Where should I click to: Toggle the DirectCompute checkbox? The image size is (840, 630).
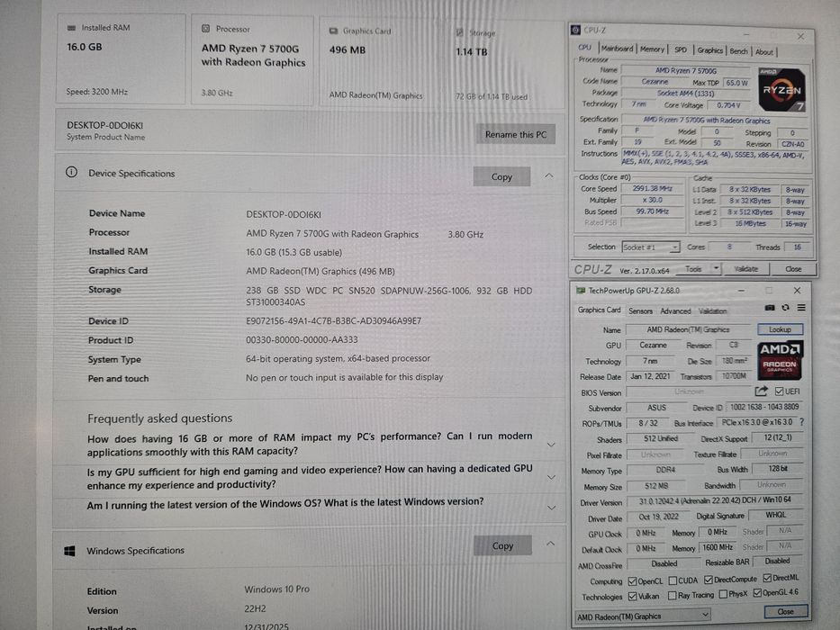[x=709, y=580]
